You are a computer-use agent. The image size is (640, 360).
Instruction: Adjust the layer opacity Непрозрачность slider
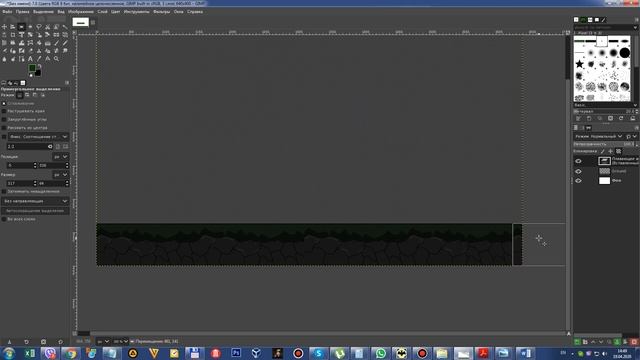point(605,144)
